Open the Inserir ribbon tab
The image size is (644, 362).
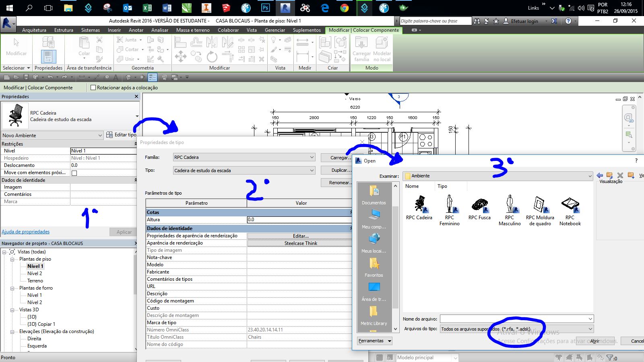[114, 30]
